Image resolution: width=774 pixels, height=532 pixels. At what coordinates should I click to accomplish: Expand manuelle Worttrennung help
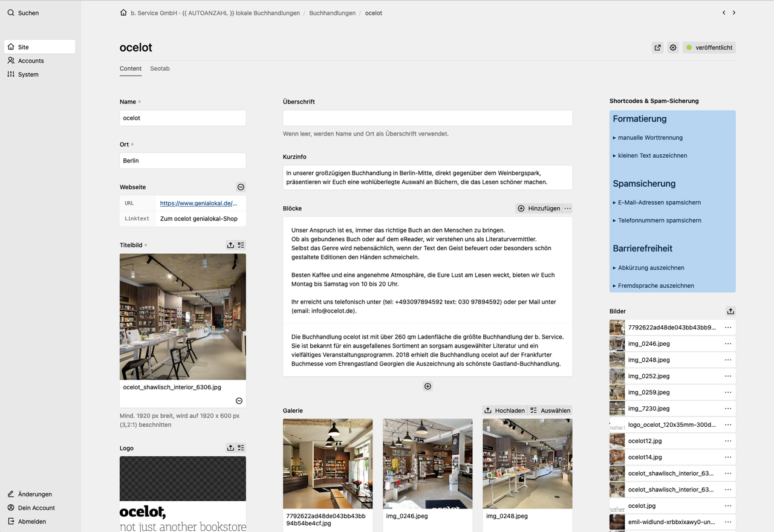tap(648, 138)
